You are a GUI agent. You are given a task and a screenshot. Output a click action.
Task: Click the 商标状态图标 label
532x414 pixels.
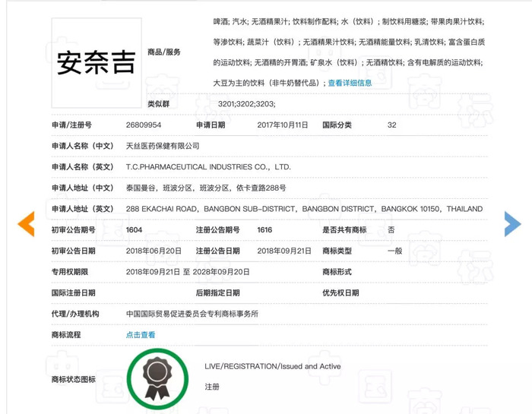[73, 379]
